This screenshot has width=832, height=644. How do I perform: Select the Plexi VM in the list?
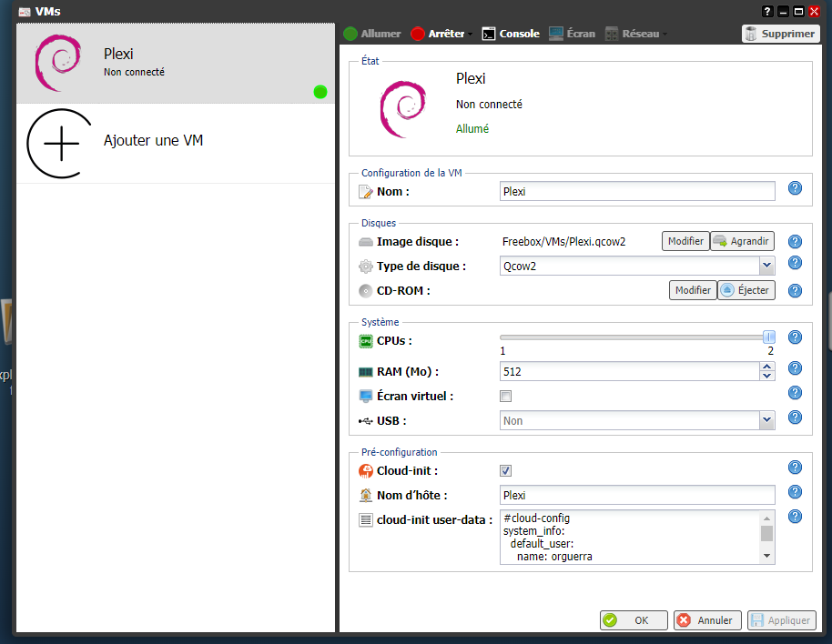[176, 63]
